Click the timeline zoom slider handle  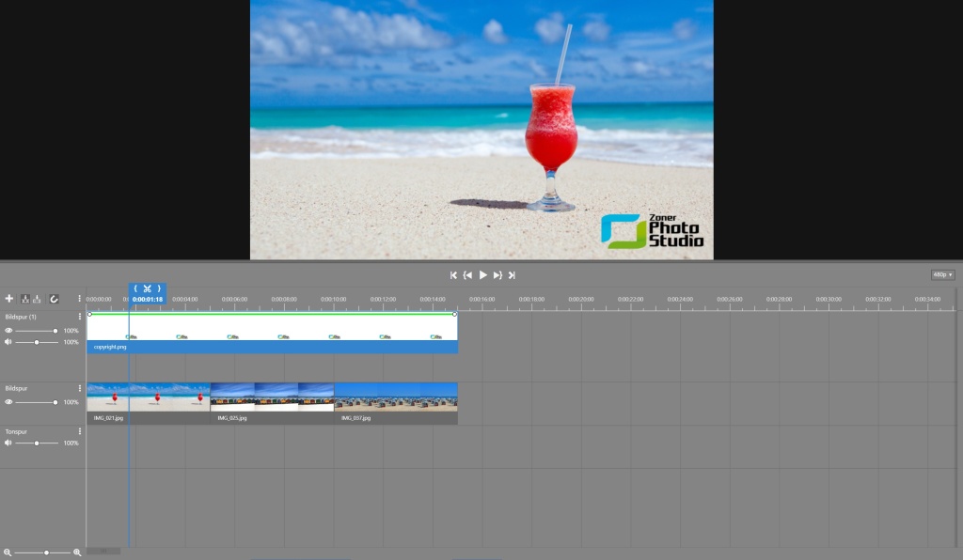(x=46, y=552)
